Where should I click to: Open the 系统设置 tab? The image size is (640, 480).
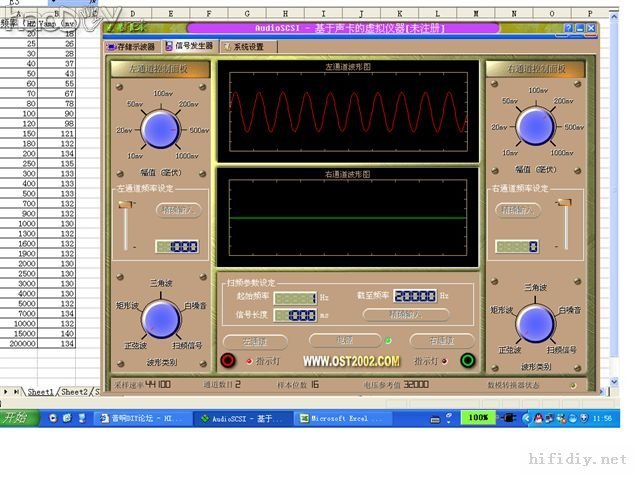[x=243, y=46]
